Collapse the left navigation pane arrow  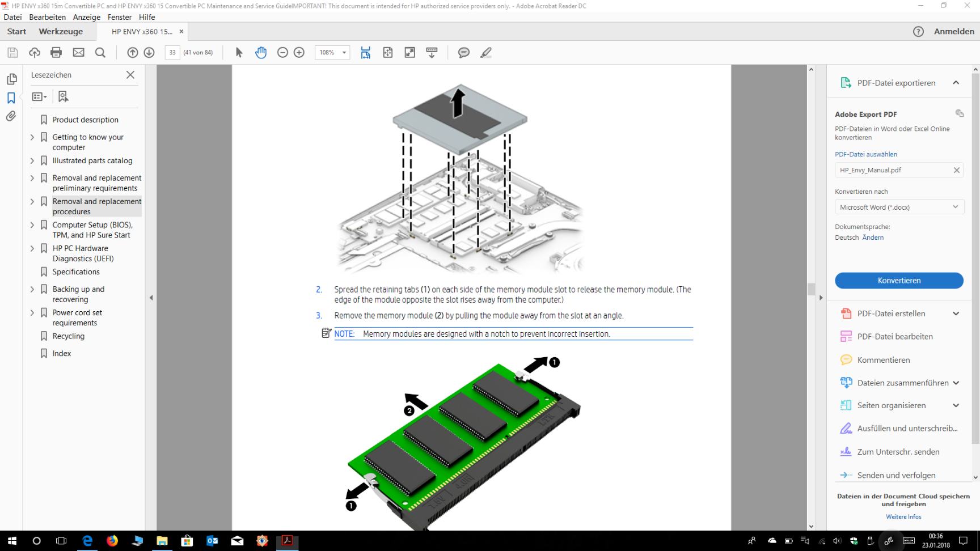click(151, 298)
